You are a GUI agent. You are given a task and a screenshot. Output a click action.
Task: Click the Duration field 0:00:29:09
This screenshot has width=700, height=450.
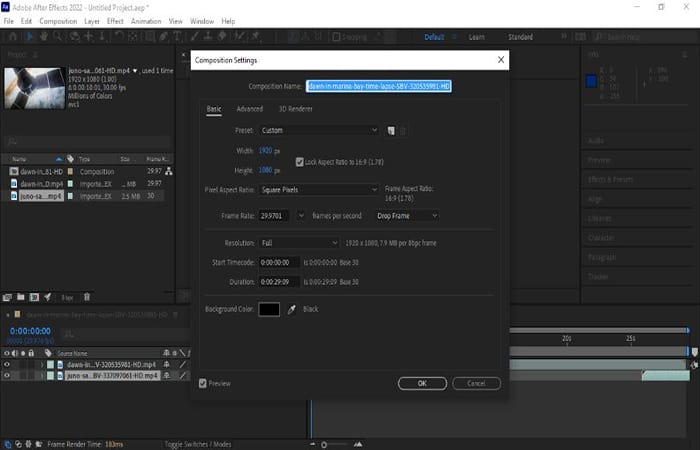point(279,282)
